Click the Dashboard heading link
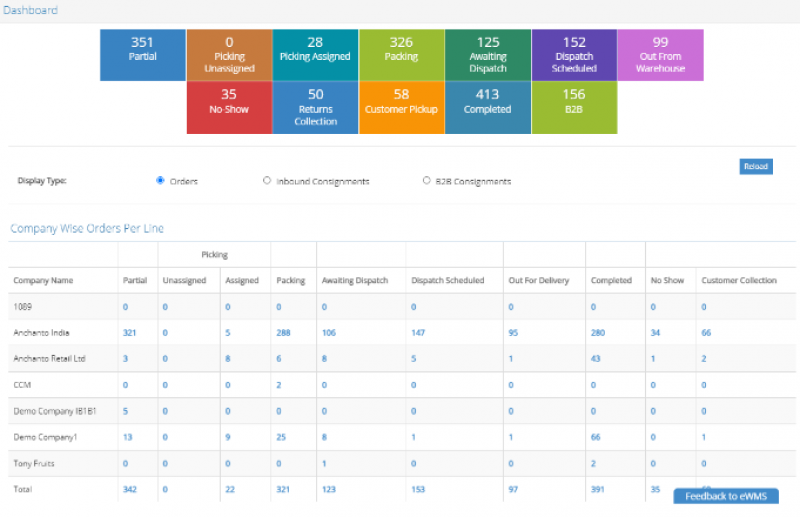Image resolution: width=800 pixels, height=517 pixels. click(29, 10)
